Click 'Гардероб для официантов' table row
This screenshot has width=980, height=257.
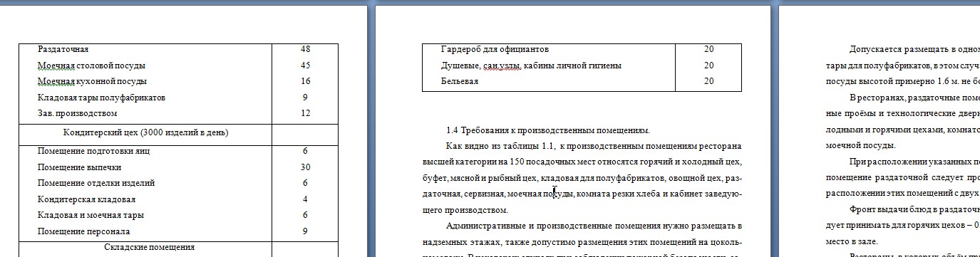click(x=582, y=50)
